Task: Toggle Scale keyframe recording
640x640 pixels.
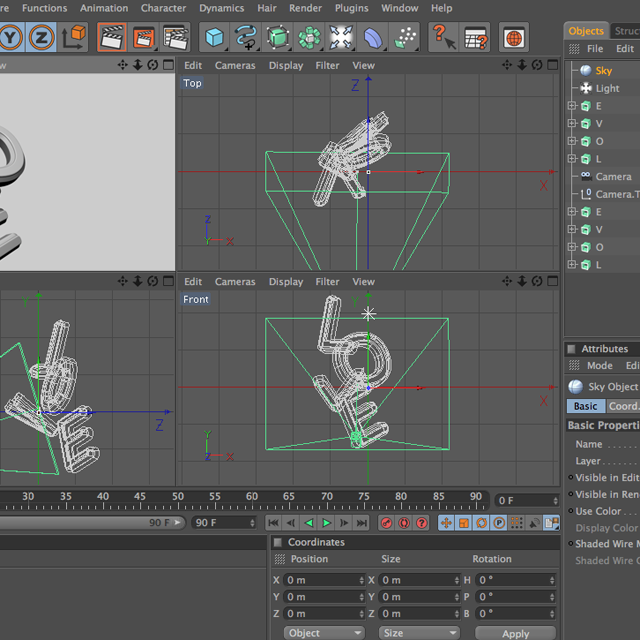Action: (464, 523)
